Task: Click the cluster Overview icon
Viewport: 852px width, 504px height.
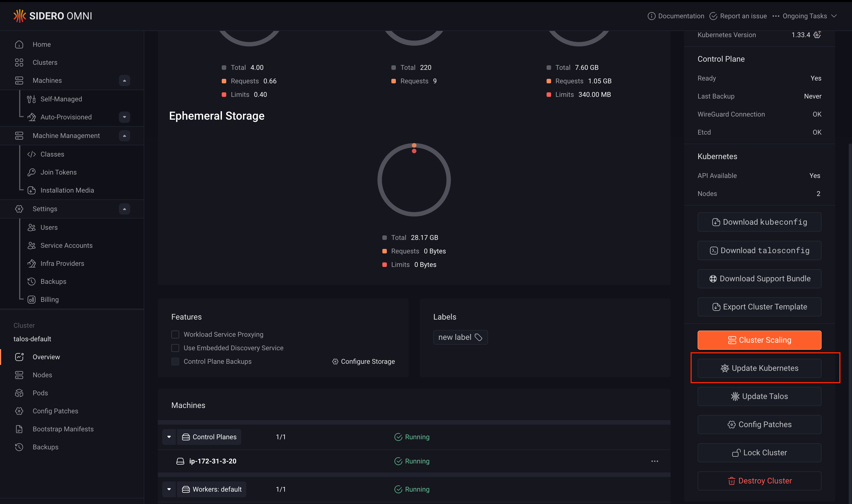Action: (x=19, y=357)
